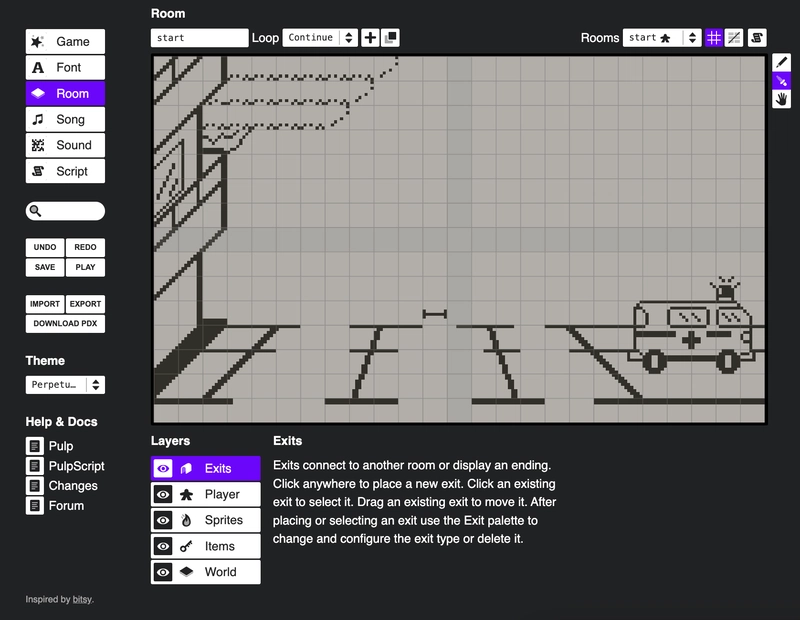Open the Changes docs link
Image resolution: width=800 pixels, height=620 pixels.
pos(73,486)
